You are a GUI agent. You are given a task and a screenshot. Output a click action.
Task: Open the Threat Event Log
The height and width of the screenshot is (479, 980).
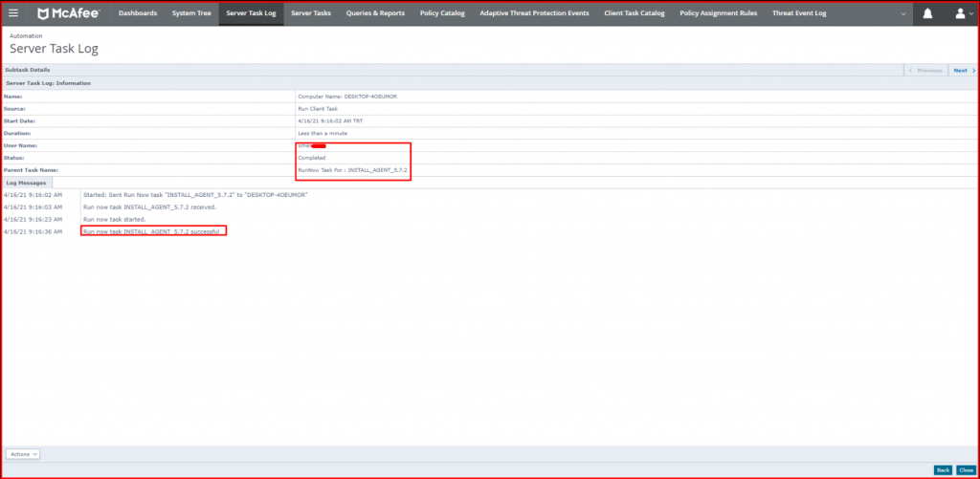tap(799, 13)
